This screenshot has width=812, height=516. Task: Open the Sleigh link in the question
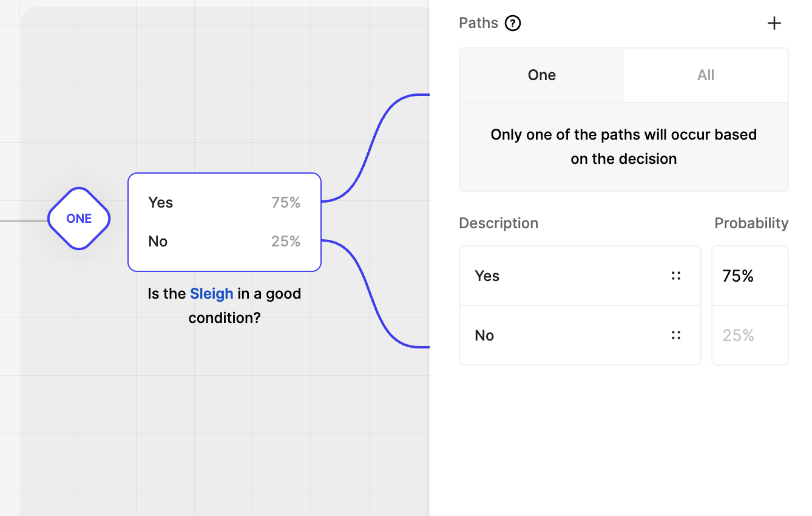(211, 294)
